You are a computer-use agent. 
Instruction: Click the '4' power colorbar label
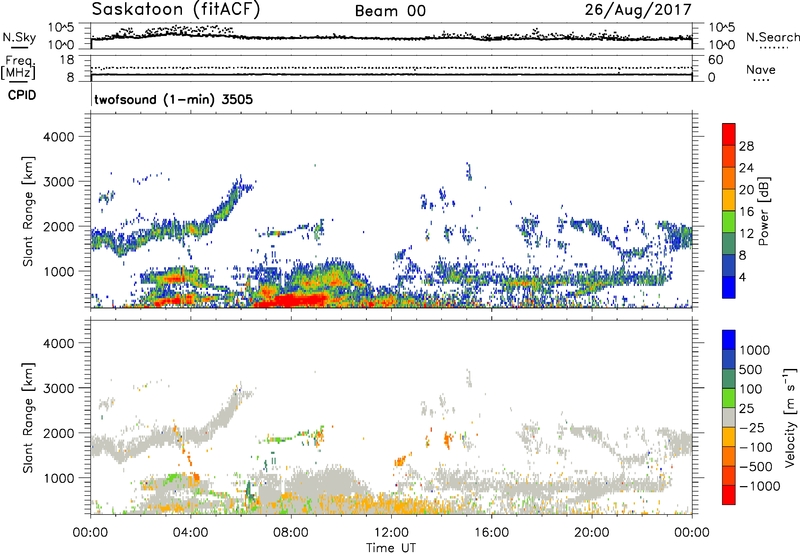(742, 277)
